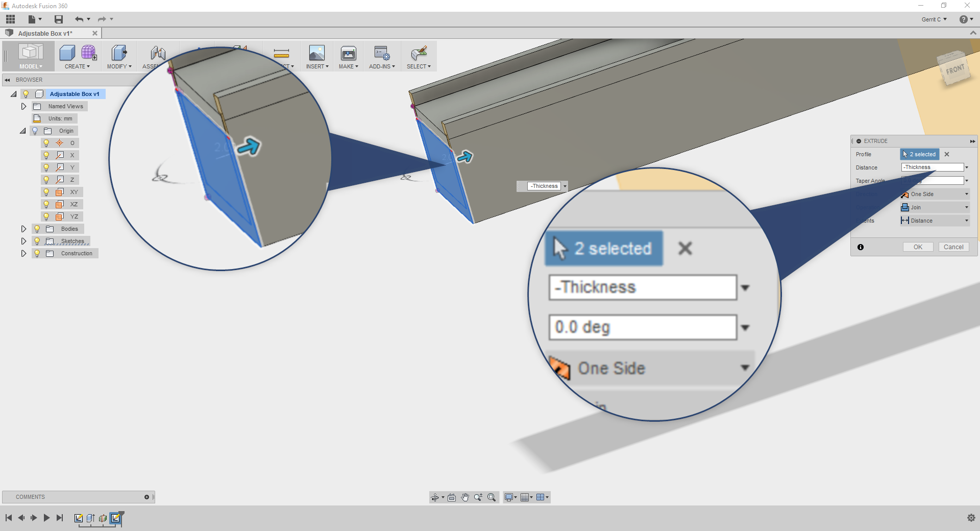Click the Make 3D print icon
Screen dimensions: 980x531
click(x=348, y=53)
